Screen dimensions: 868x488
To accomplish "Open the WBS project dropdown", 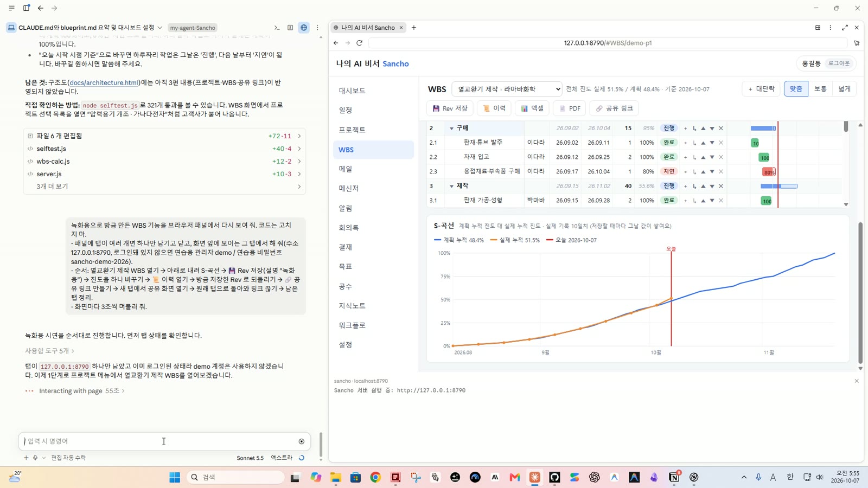I will (507, 89).
